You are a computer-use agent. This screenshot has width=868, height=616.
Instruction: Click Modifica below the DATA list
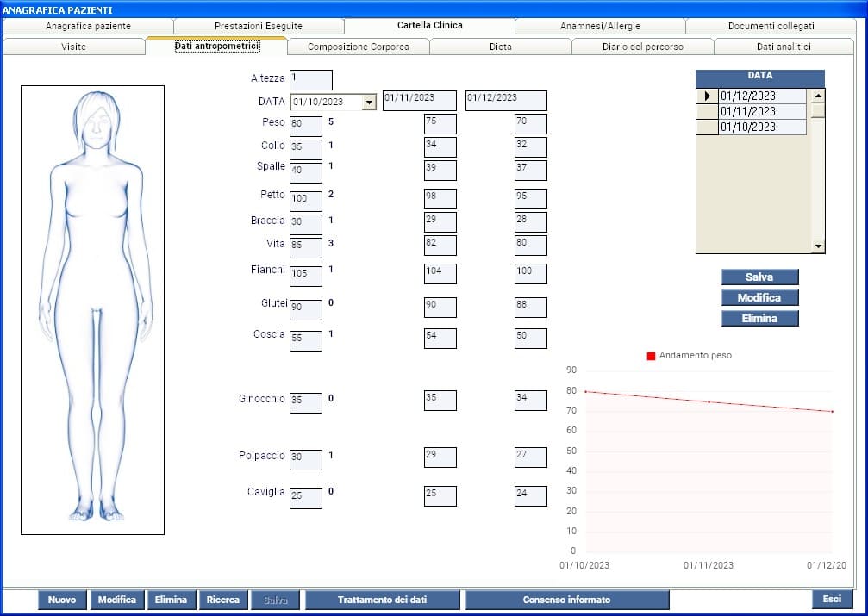point(759,298)
